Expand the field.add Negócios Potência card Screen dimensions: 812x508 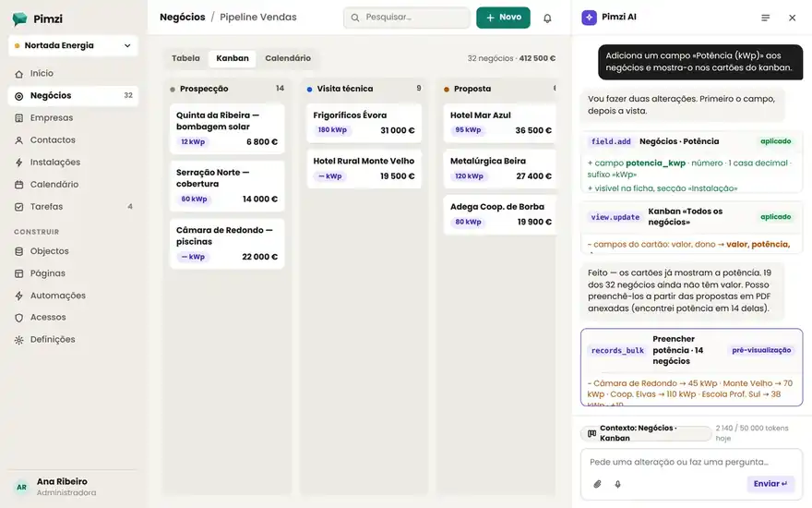pos(691,163)
